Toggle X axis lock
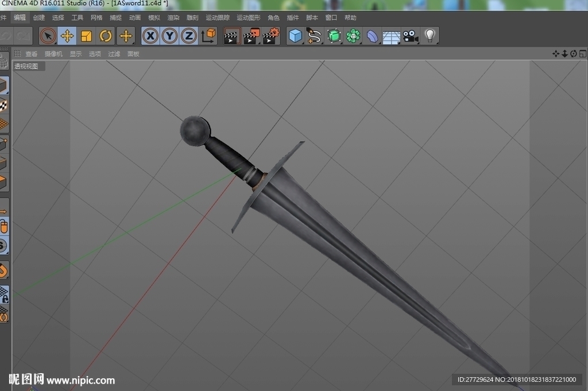The height and width of the screenshot is (391, 588). click(x=150, y=36)
